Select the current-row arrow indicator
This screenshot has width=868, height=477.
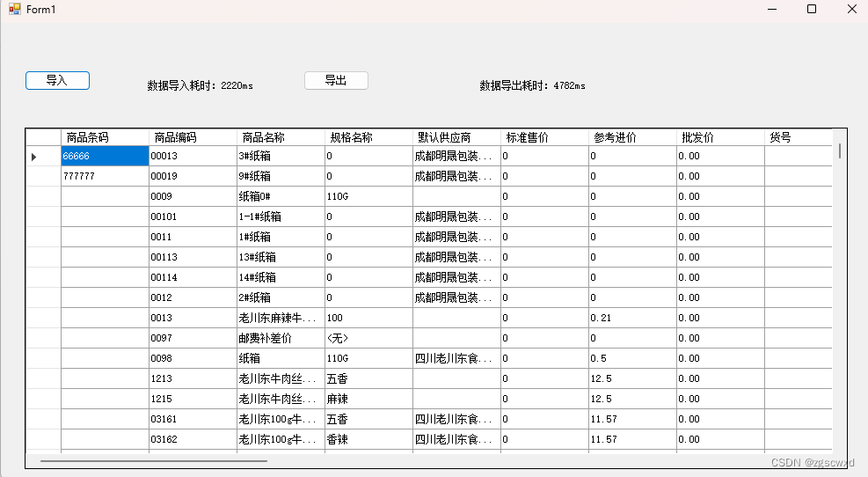pos(33,157)
